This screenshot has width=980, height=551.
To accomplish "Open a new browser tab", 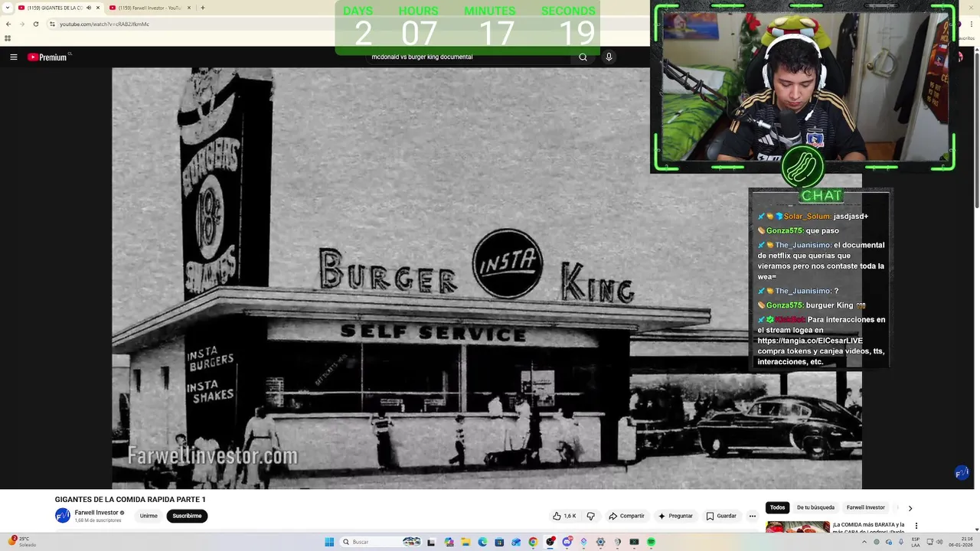I will 202,8.
